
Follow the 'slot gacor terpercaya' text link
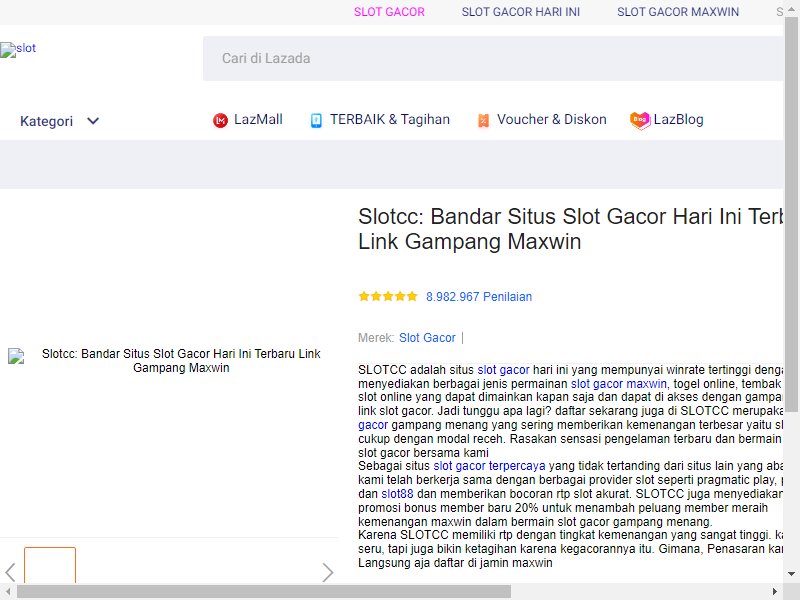pos(489,466)
